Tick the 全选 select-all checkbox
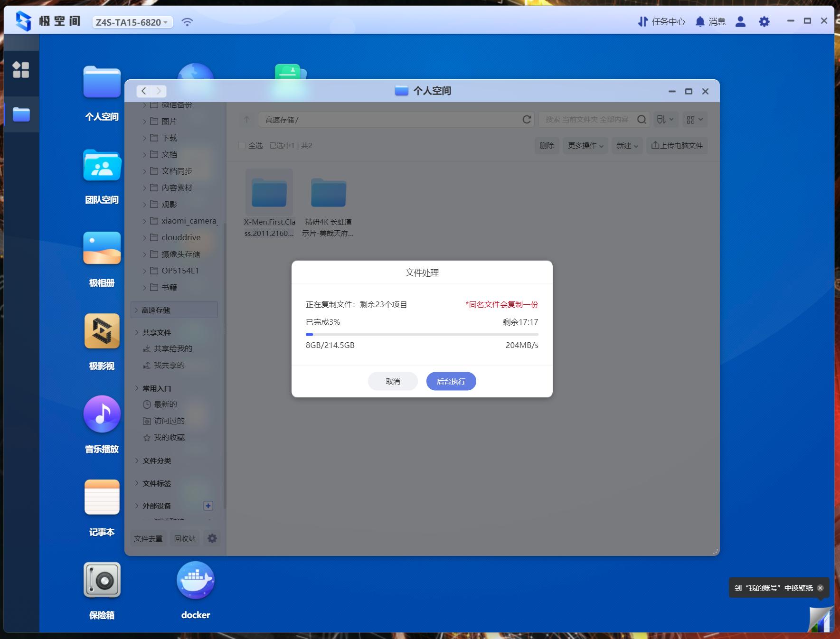 click(242, 146)
